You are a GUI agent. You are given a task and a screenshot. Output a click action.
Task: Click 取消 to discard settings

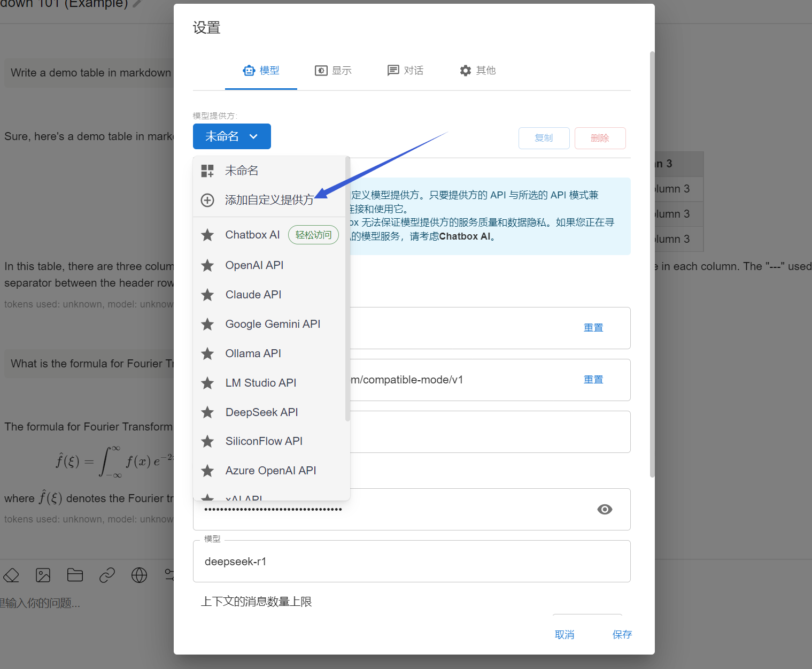click(x=564, y=635)
